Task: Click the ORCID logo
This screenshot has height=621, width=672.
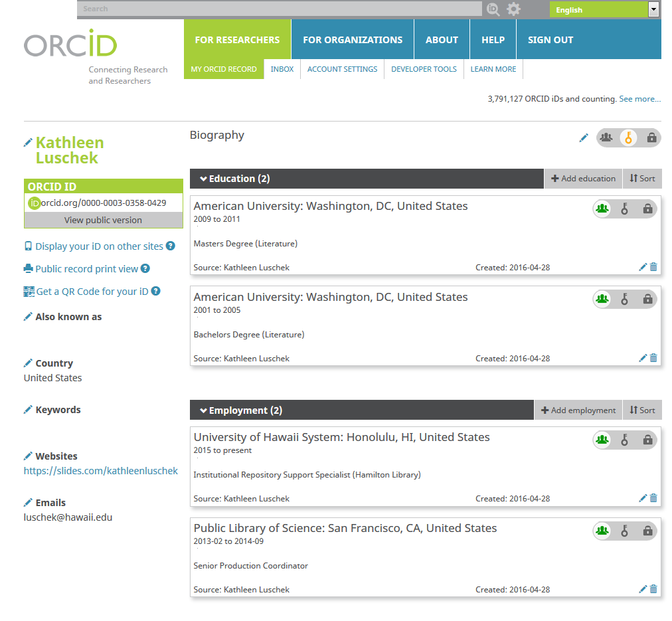Action: coord(70,43)
